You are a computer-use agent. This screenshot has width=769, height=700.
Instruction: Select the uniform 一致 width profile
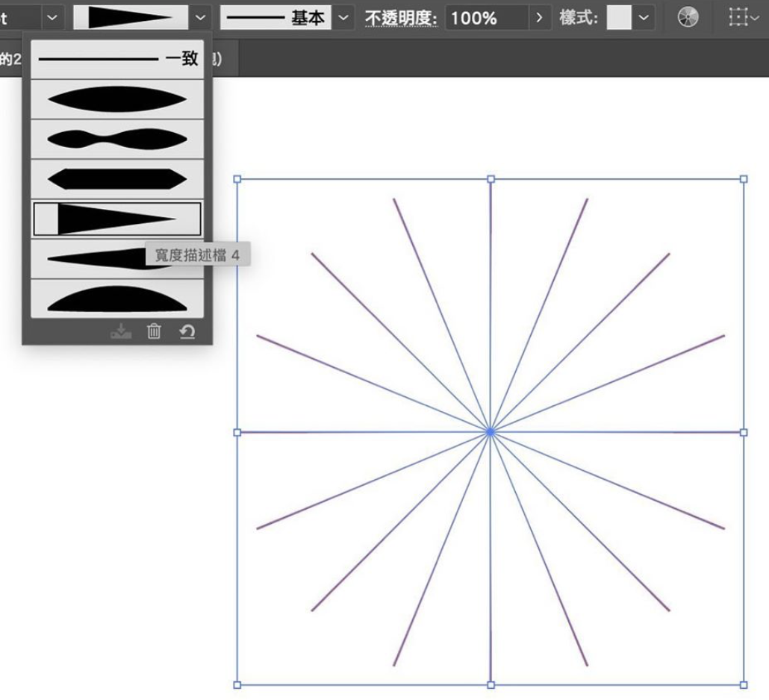click(117, 59)
